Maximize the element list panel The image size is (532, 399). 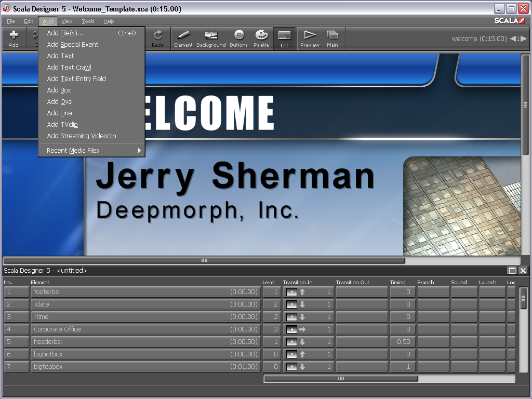[512, 271]
